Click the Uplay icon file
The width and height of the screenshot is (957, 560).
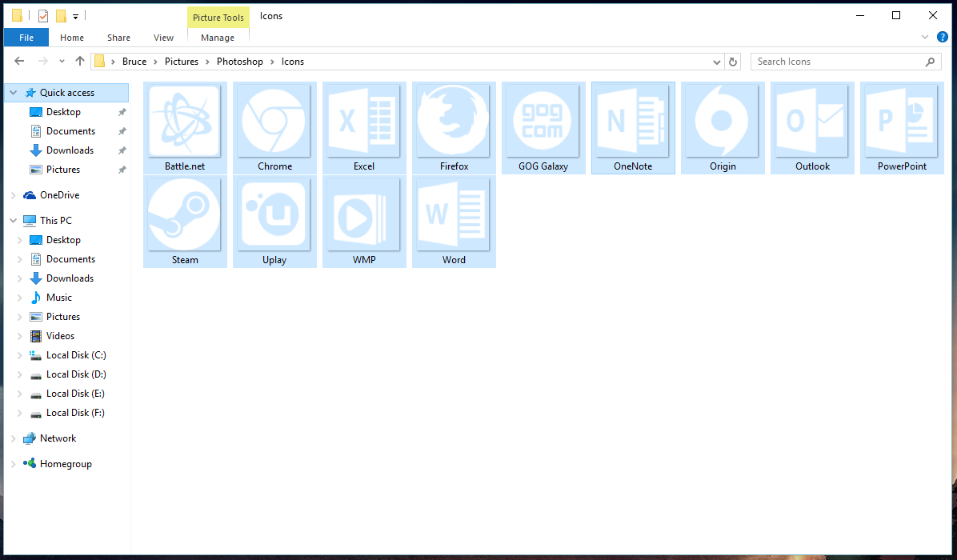coord(274,216)
